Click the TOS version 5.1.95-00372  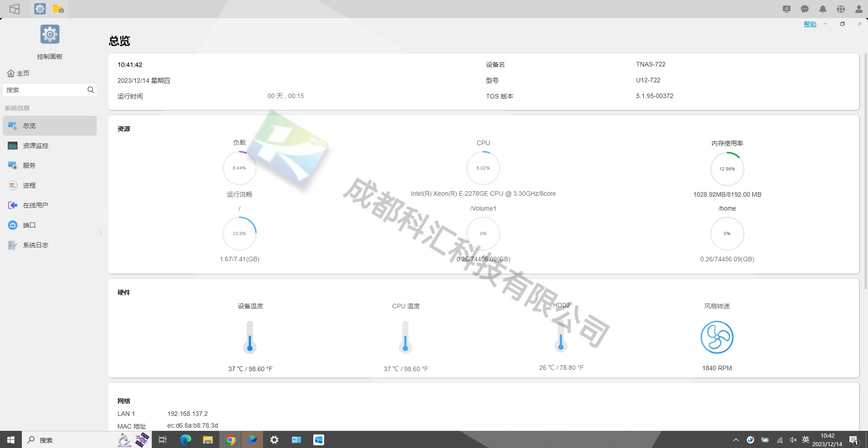coord(655,96)
